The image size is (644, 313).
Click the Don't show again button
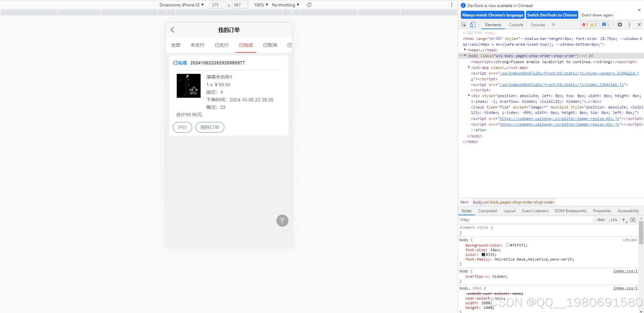point(597,15)
